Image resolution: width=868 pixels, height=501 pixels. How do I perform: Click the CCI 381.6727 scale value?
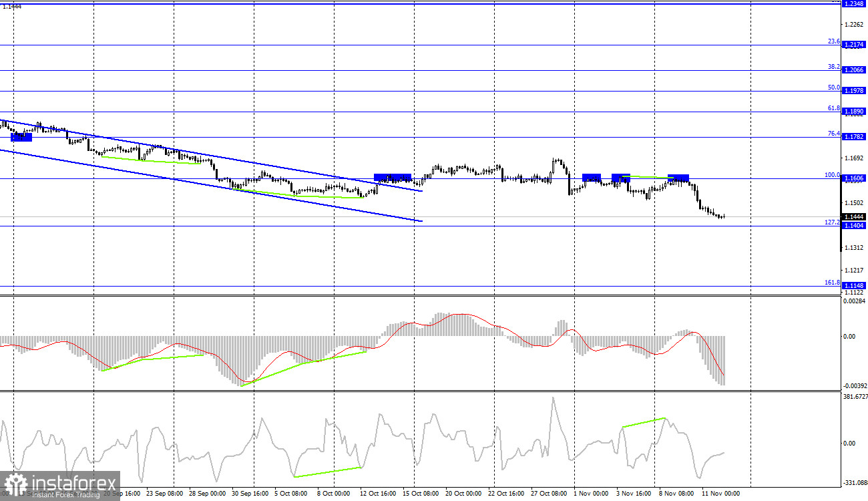pos(855,397)
